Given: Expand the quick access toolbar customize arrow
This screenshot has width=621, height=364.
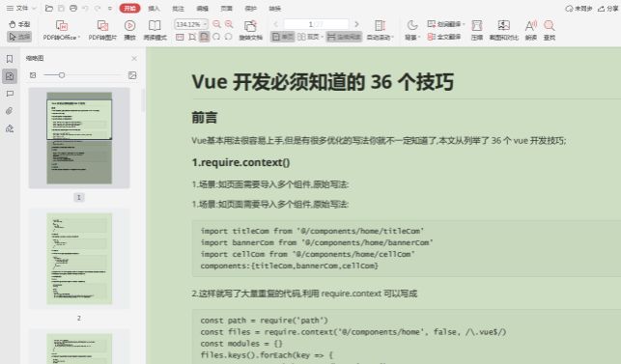Looking at the screenshot, I should click(110, 8).
